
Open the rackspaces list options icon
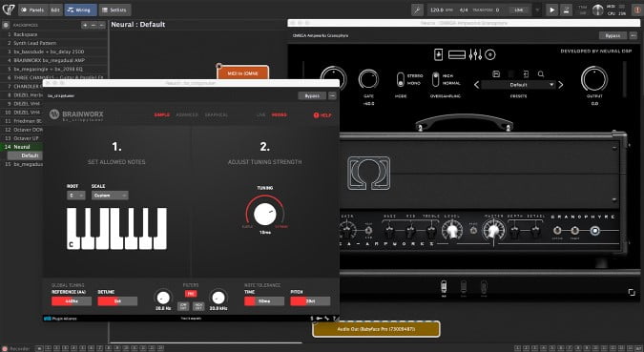[6, 25]
